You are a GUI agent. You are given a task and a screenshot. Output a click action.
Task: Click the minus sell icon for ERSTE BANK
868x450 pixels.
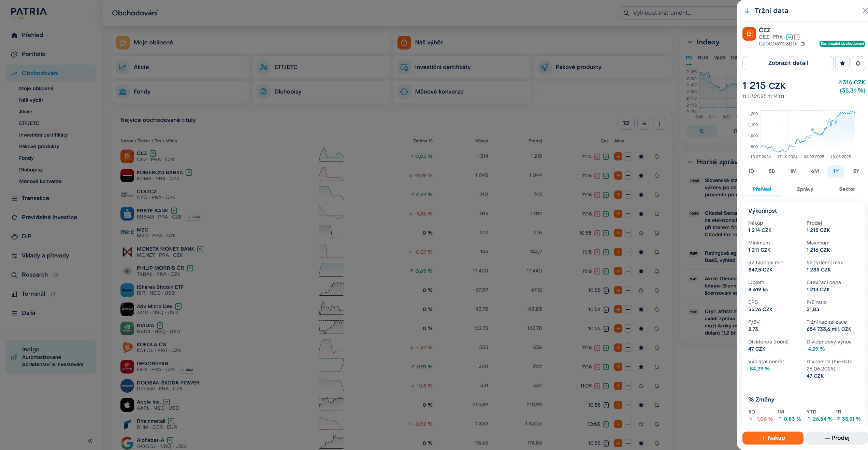coord(628,214)
